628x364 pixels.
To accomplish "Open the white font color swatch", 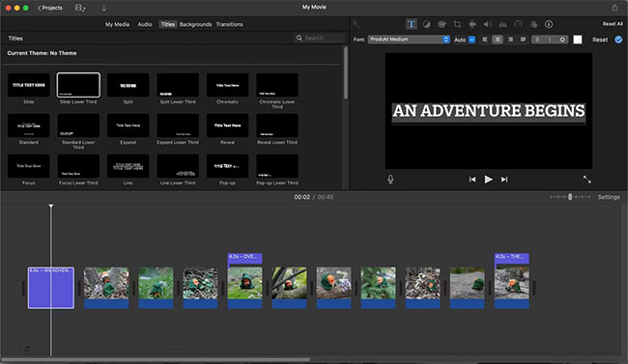I will point(578,40).
